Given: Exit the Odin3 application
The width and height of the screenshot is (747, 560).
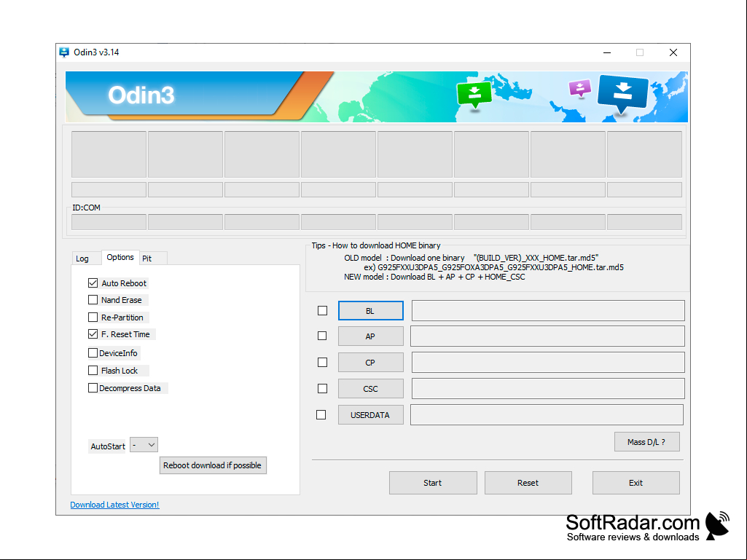Looking at the screenshot, I should tap(636, 483).
